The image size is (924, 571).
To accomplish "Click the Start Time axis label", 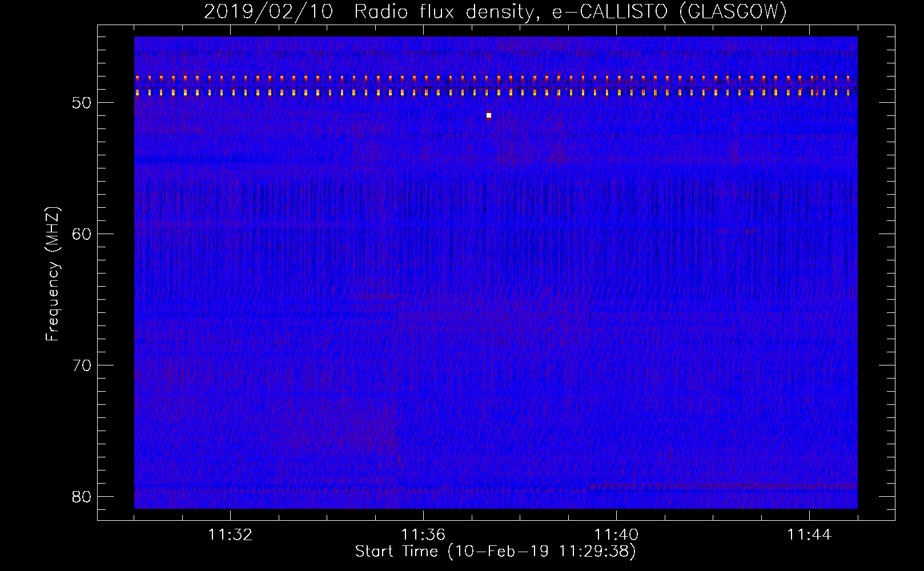I will pyautogui.click(x=495, y=551).
